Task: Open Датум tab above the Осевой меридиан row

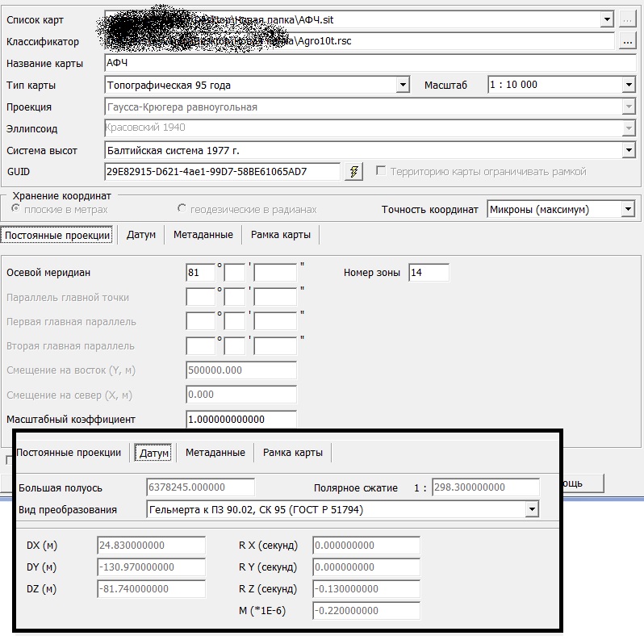Action: point(141,235)
